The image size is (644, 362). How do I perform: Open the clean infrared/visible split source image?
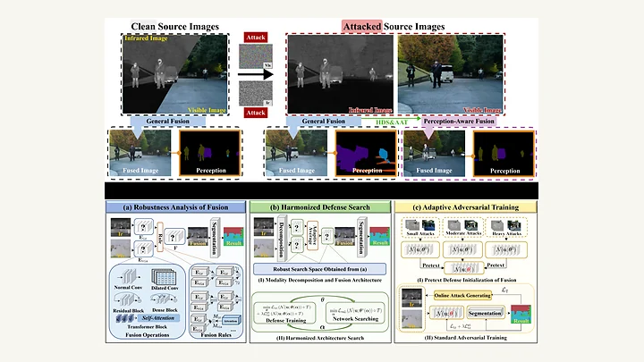(175, 74)
